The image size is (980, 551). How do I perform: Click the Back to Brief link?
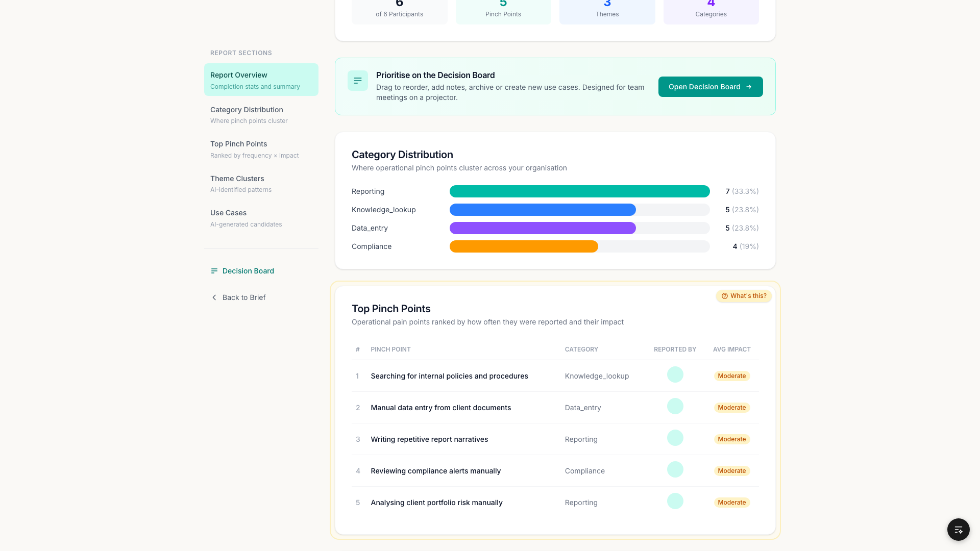238,297
